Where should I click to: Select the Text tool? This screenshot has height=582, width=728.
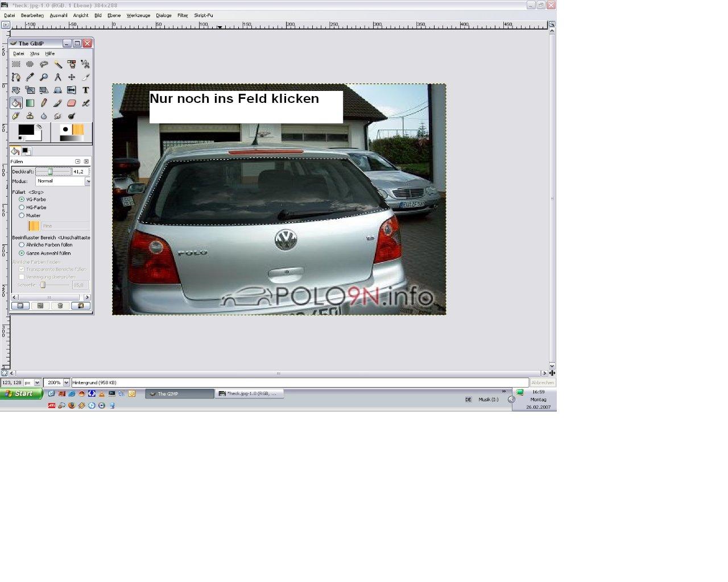[x=85, y=90]
